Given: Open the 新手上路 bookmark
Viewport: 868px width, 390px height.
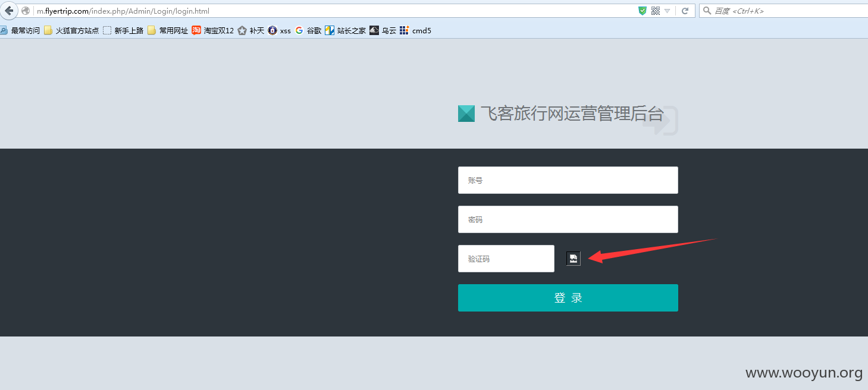Looking at the screenshot, I should pos(123,30).
